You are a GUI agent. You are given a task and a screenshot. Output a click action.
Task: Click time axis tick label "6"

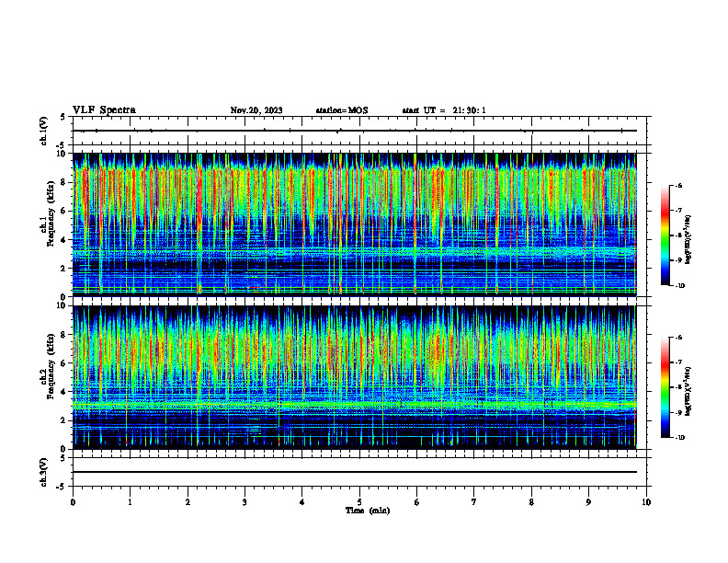tap(416, 502)
